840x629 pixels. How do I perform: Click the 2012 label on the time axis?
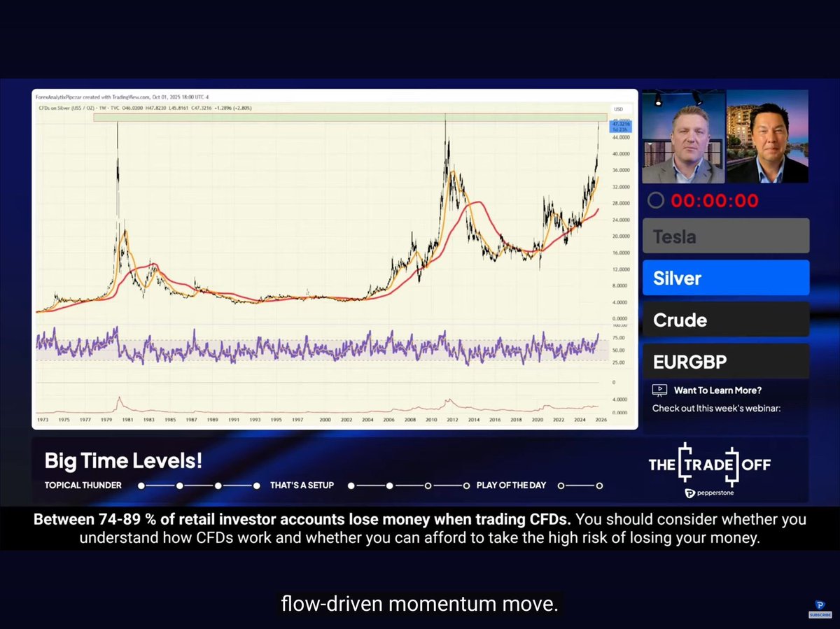tap(452, 420)
